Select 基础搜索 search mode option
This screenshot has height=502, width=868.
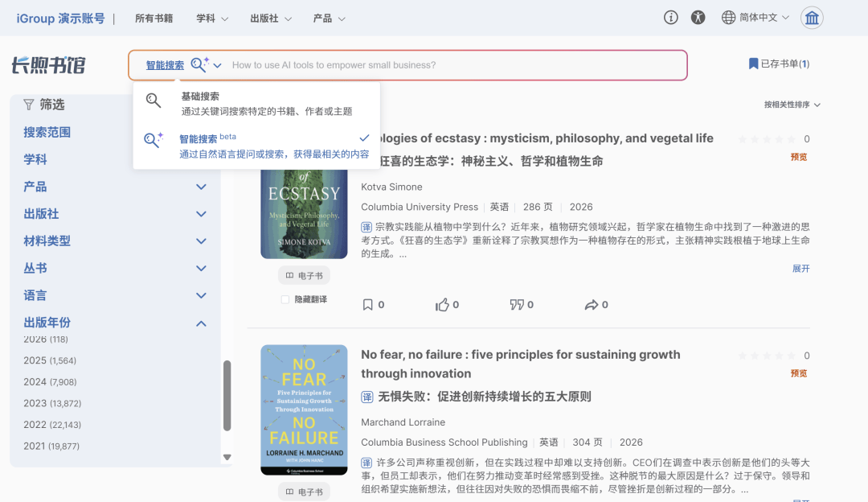click(256, 104)
